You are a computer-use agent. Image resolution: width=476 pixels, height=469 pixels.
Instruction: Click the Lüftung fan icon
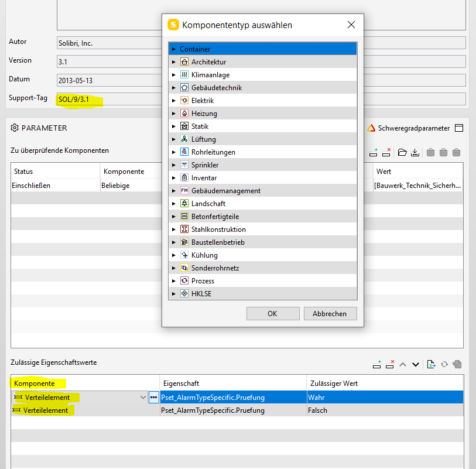(184, 139)
